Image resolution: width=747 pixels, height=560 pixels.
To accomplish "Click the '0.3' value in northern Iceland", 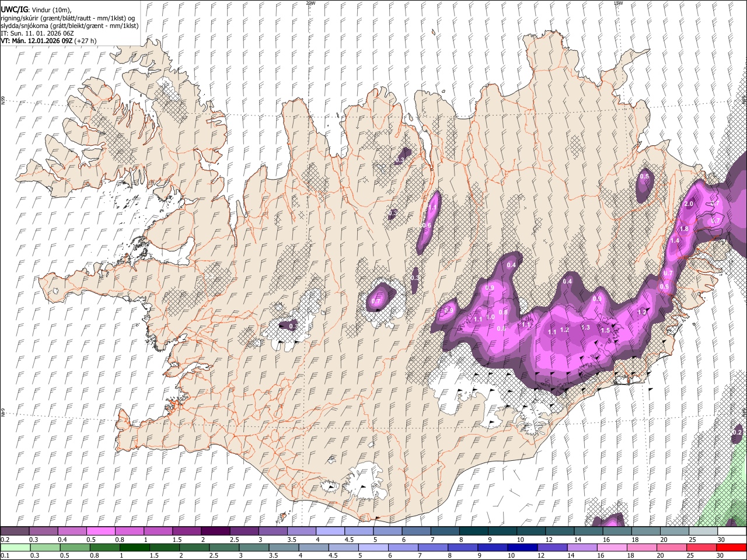I will click(400, 159).
